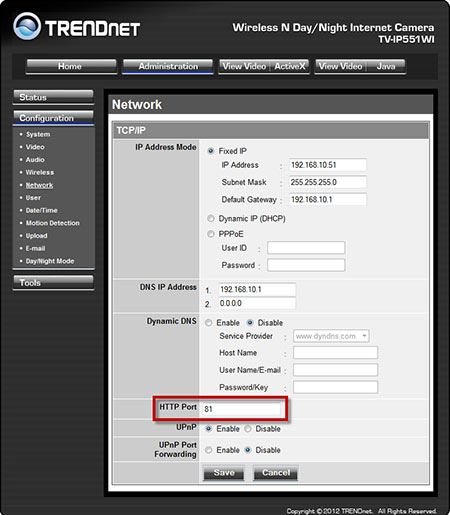Image resolution: width=450 pixels, height=515 pixels.
Task: Open the Administration tab
Action: [x=168, y=66]
